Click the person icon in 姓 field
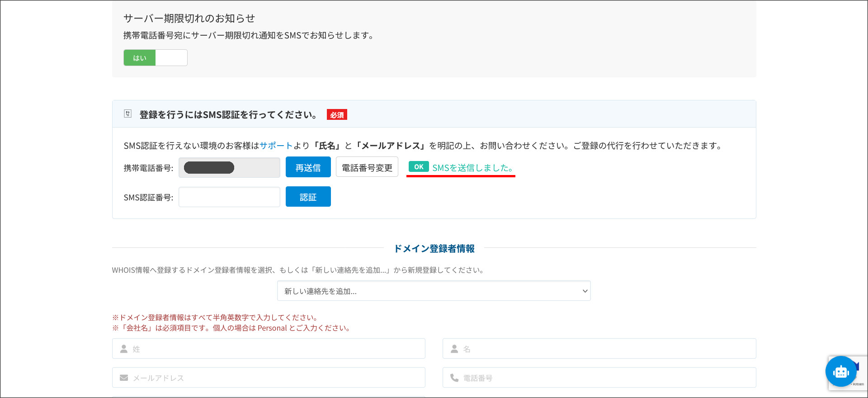Viewport: 868px width, 398px height. click(x=124, y=349)
